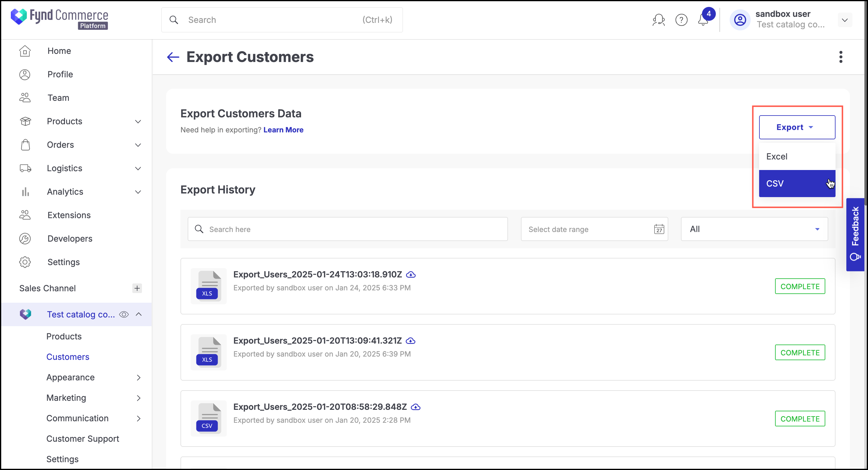
Task: Click the Developers icon in sidebar
Action: click(25, 239)
